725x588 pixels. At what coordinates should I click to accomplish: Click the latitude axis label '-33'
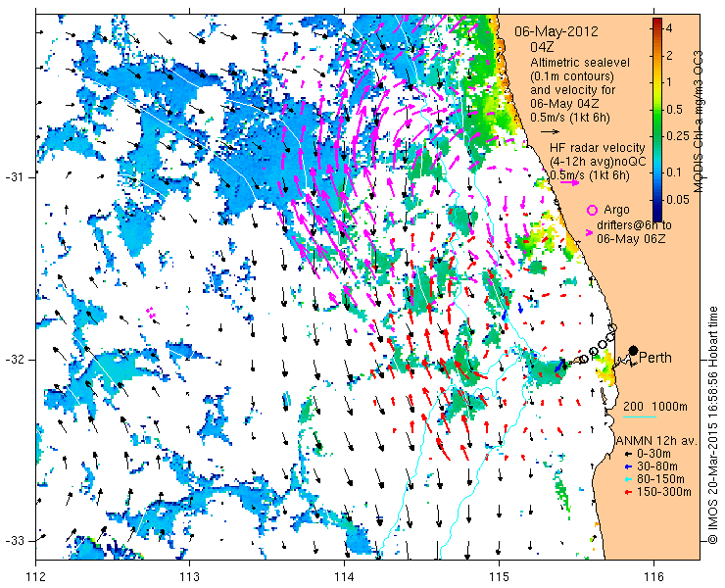click(x=16, y=541)
